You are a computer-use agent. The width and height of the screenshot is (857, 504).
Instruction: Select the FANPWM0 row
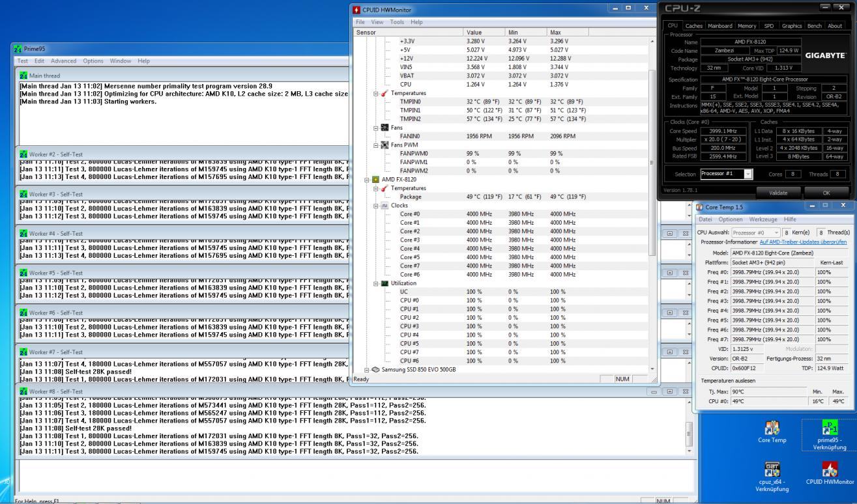pyautogui.click(x=500, y=153)
